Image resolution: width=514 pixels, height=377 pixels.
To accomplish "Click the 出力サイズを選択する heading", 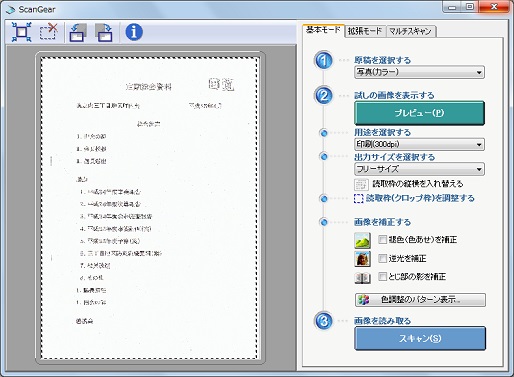I will tap(394, 157).
